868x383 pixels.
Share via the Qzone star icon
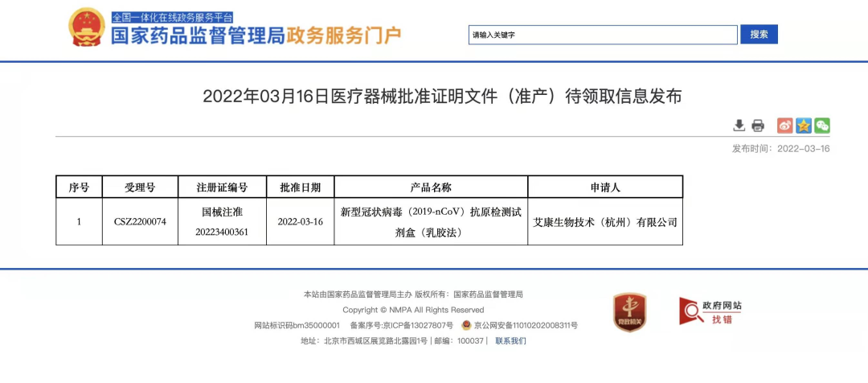tap(803, 126)
